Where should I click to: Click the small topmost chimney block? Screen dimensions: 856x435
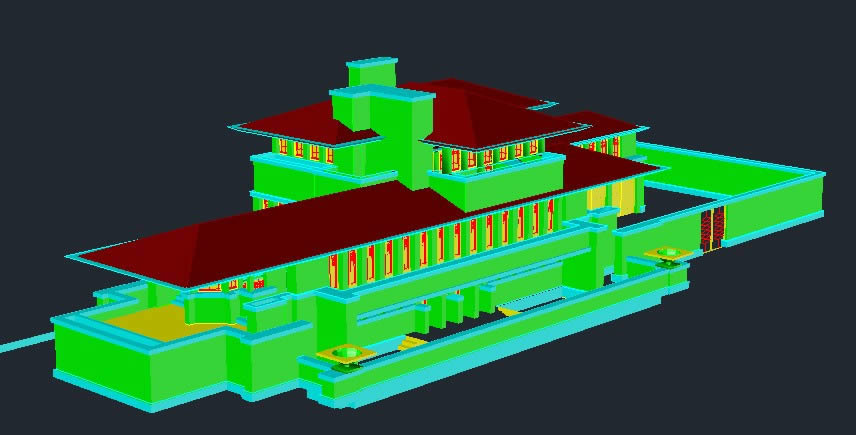(372, 75)
